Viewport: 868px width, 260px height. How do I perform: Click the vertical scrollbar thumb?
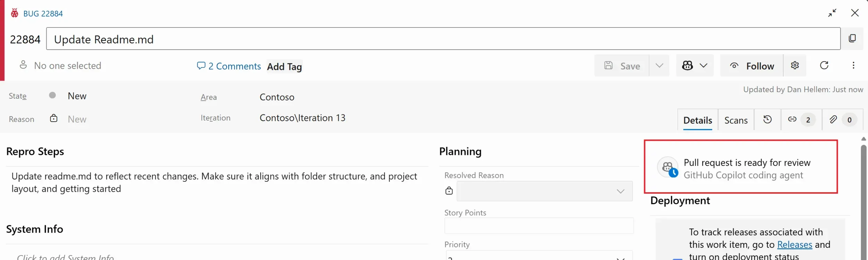point(863,202)
